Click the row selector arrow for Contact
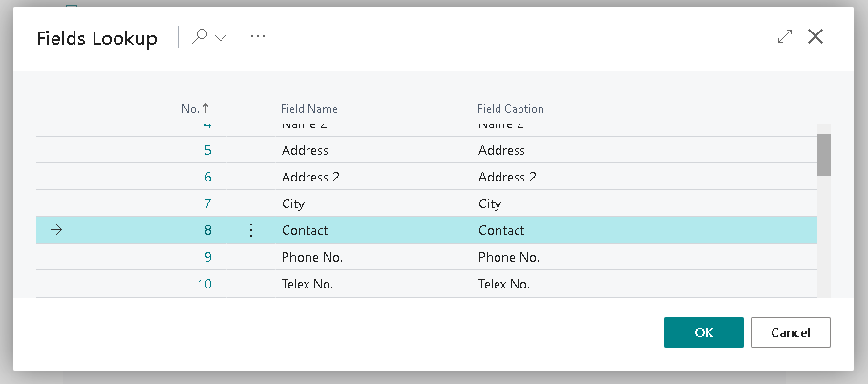The height and width of the screenshot is (384, 868). click(55, 230)
